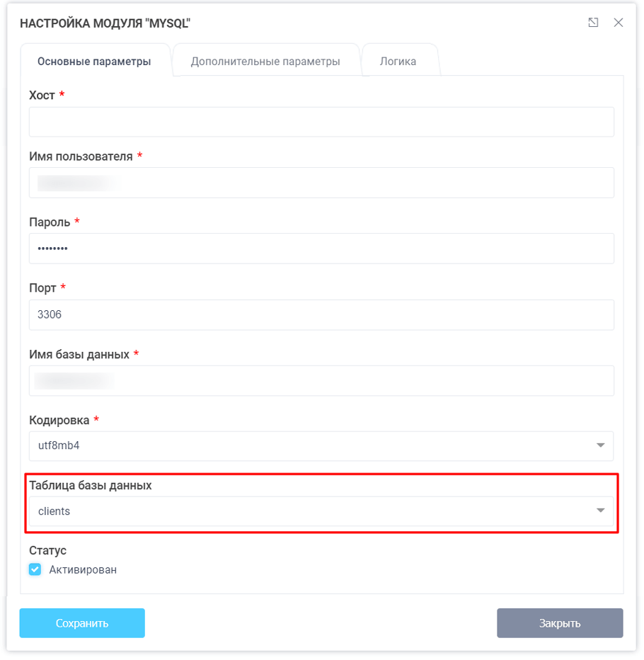Switch to the Дополнительные параметры tab
644x660 pixels.
pyautogui.click(x=266, y=61)
